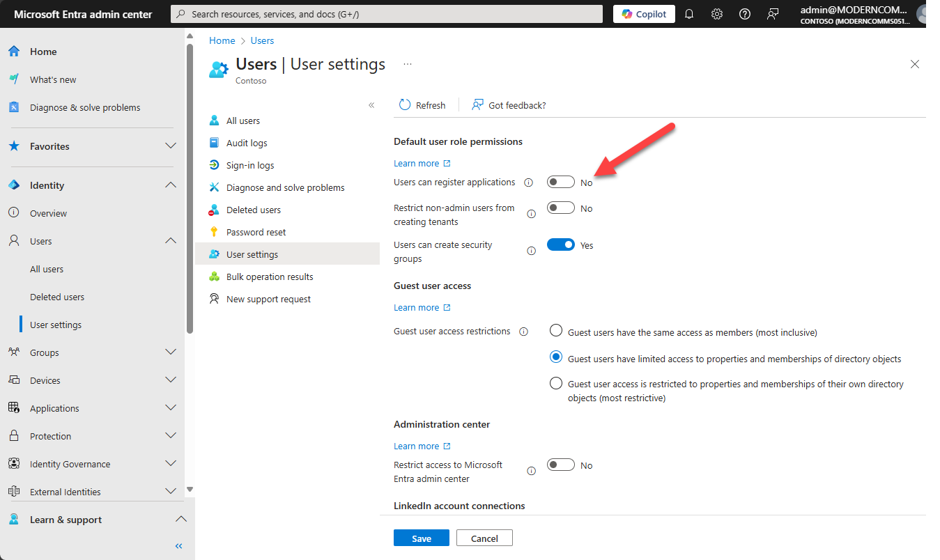Open Audit logs from the Users menu
The image size is (940, 560).
(x=247, y=143)
